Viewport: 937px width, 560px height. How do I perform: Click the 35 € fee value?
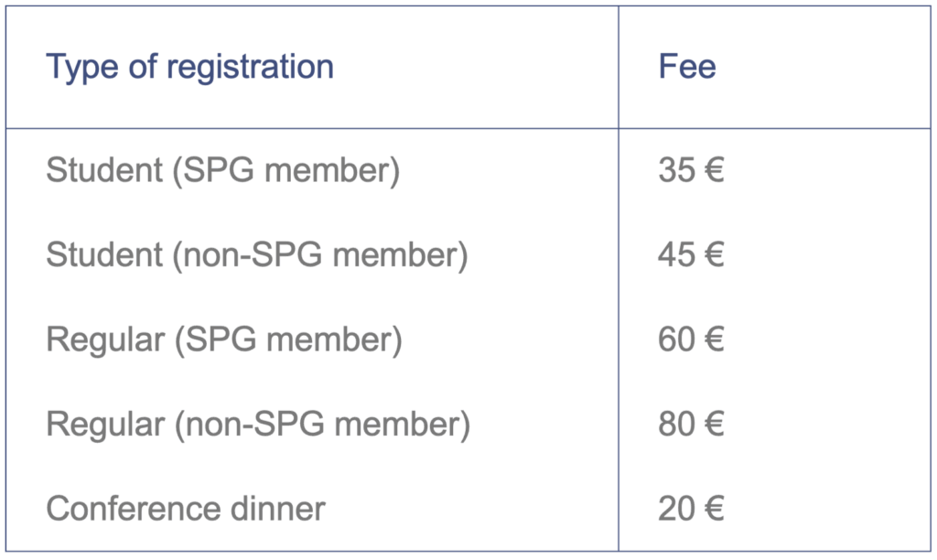point(692,169)
